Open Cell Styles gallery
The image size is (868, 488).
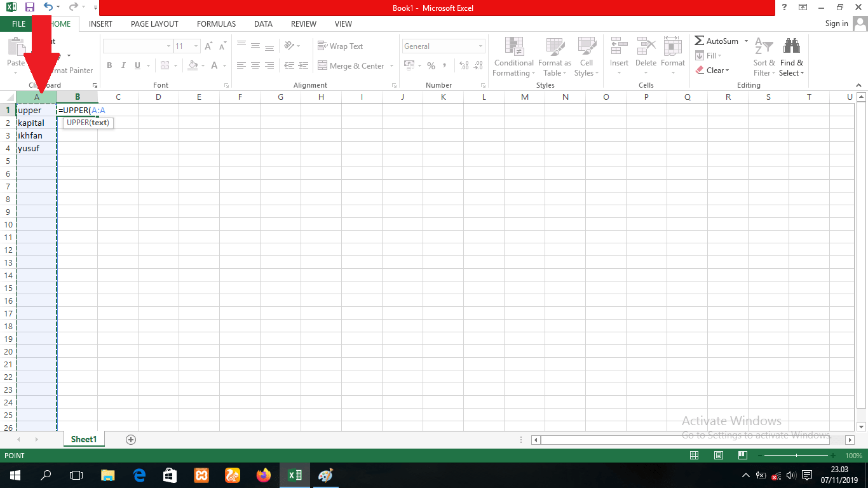pos(587,57)
